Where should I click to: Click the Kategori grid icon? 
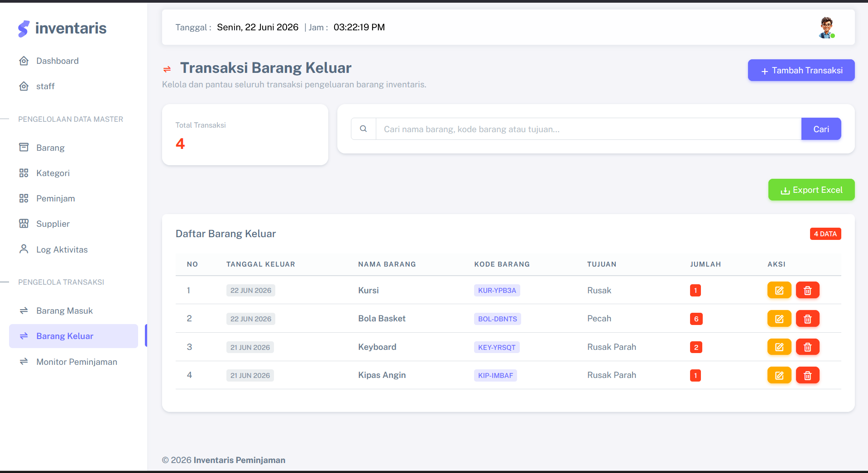(x=24, y=173)
